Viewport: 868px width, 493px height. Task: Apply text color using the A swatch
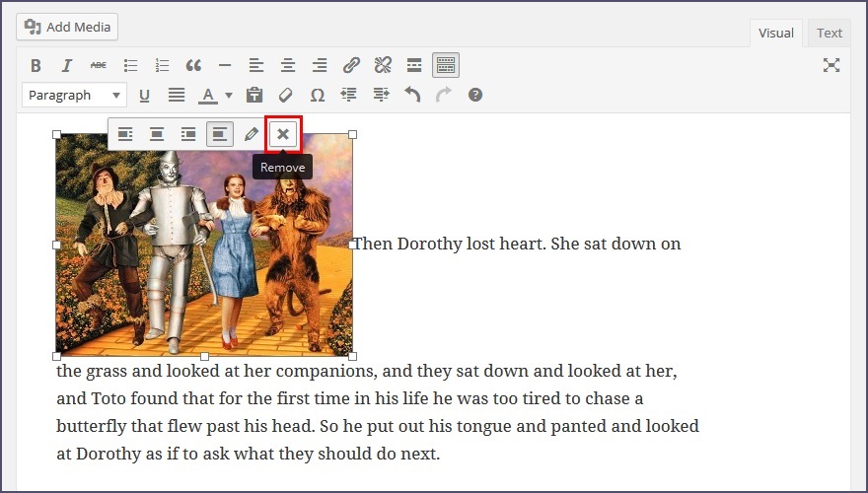[x=208, y=96]
